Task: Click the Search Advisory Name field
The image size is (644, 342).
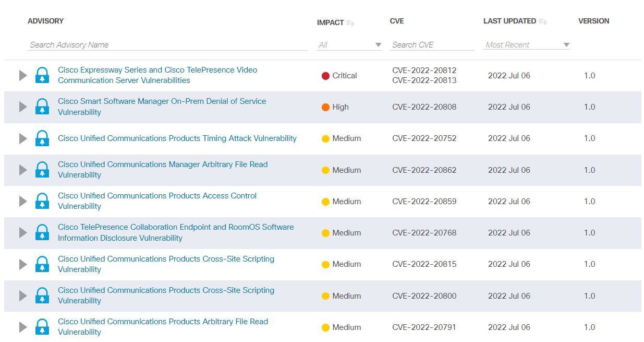Action: pos(167,45)
